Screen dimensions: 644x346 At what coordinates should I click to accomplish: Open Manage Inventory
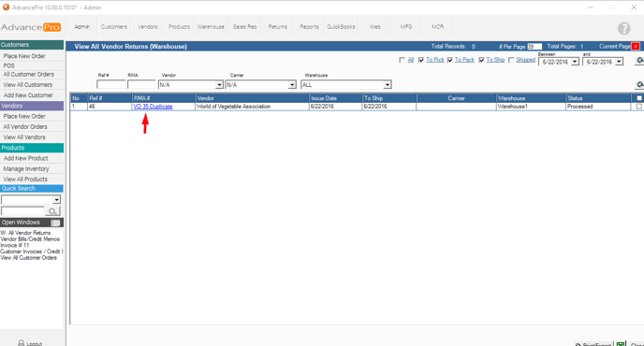(x=26, y=168)
